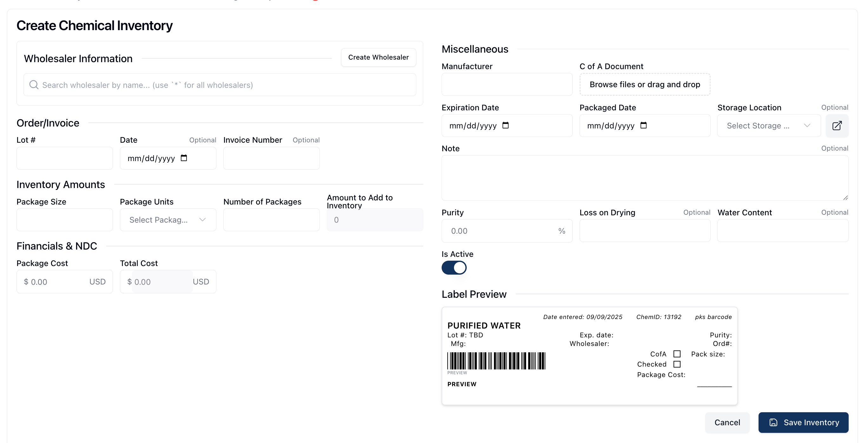Click Browse files or drag and drop area

[645, 85]
